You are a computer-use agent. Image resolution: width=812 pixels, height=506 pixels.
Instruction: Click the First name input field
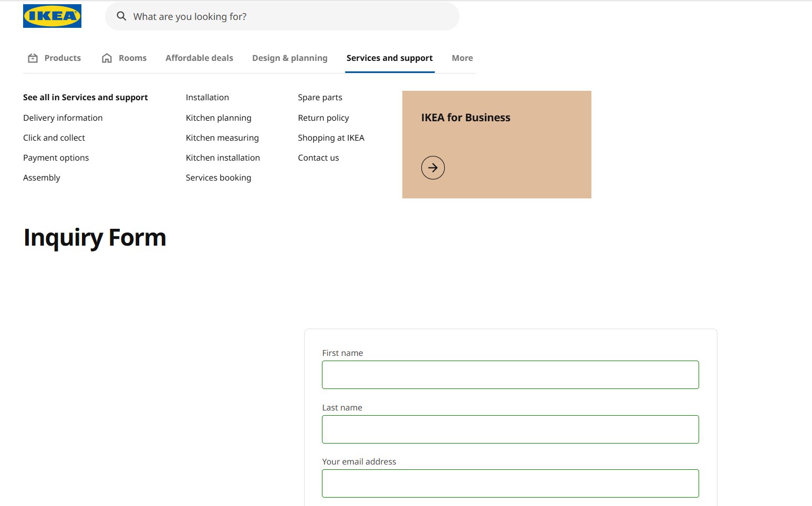509,374
